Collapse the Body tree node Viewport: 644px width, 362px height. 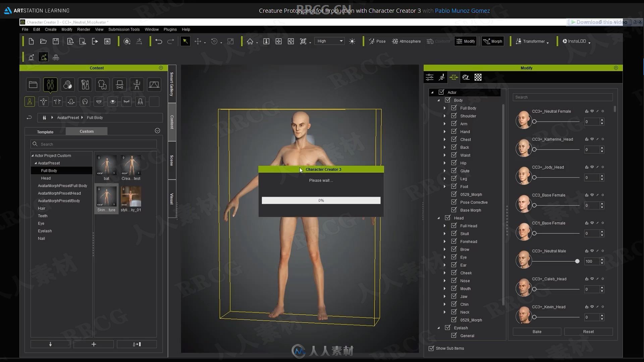(x=438, y=100)
